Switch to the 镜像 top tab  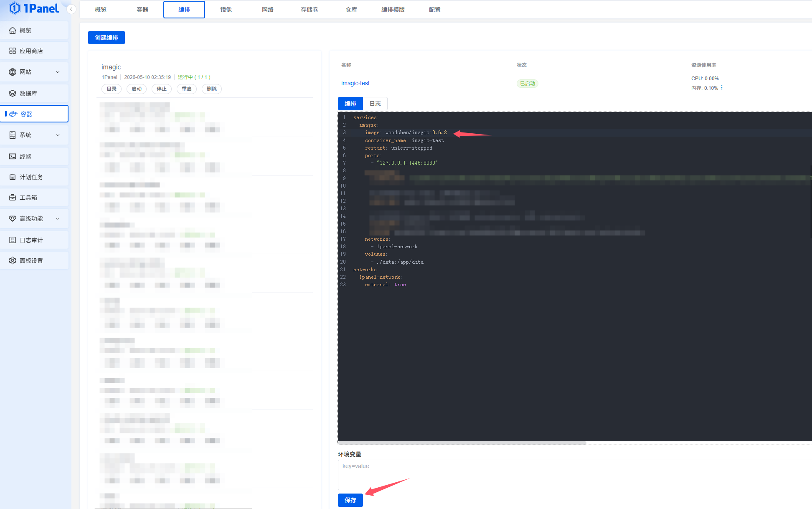point(226,10)
